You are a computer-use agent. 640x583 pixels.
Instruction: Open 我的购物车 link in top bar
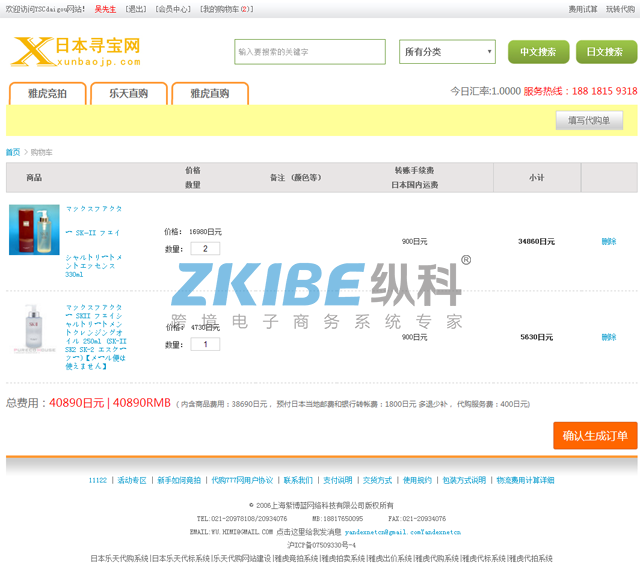pyautogui.click(x=227, y=9)
